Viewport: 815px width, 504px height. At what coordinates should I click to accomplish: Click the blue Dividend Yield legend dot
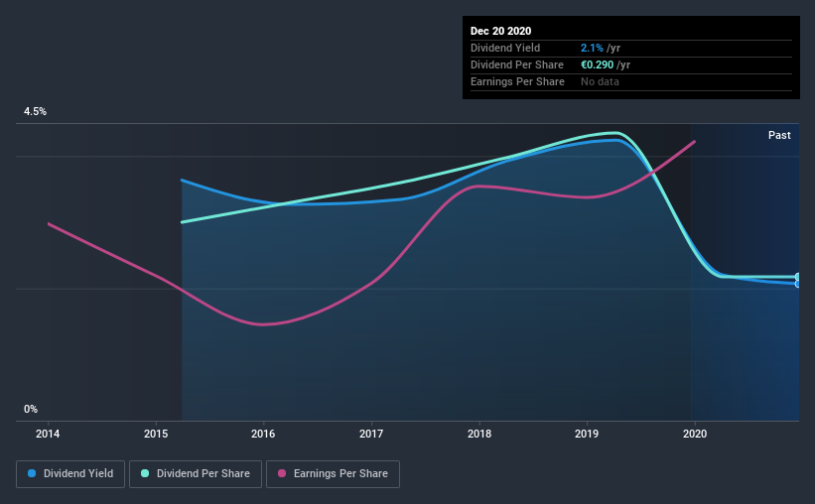click(32, 473)
